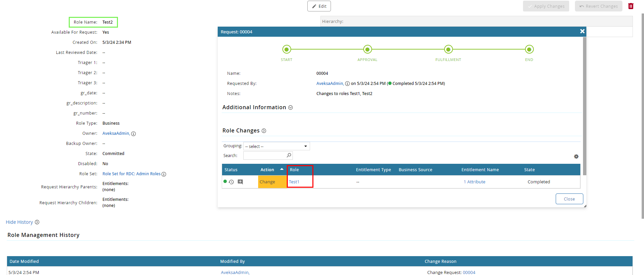Collapse the Role Changes section

pos(264,131)
